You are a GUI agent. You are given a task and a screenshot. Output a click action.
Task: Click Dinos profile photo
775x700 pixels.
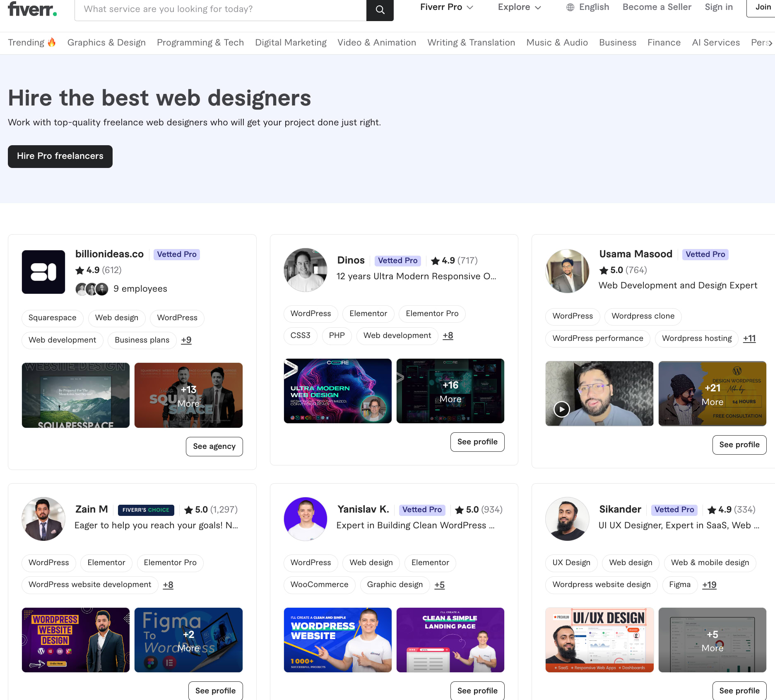pyautogui.click(x=306, y=270)
